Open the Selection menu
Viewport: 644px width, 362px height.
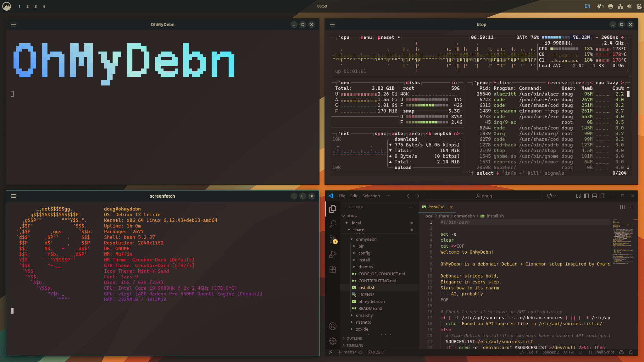coord(371,196)
